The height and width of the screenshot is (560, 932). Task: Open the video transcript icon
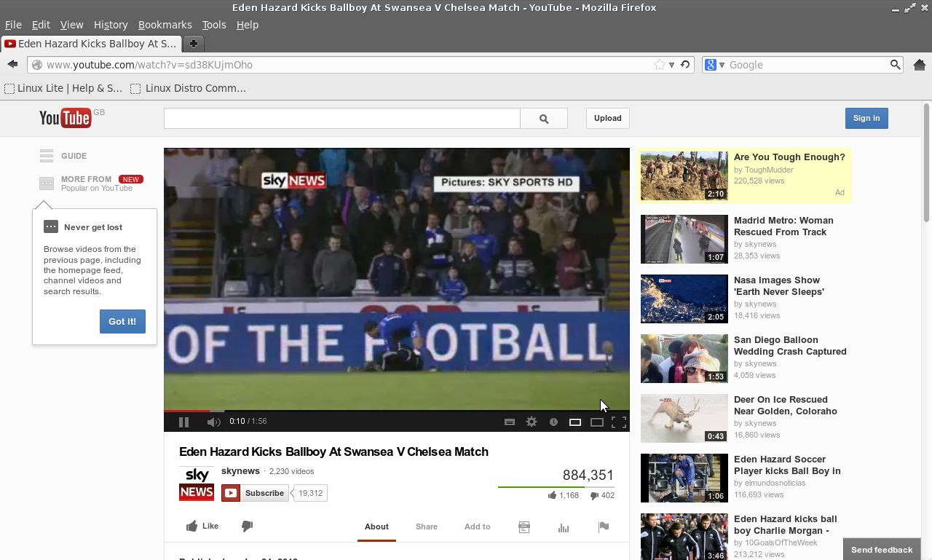(x=524, y=527)
